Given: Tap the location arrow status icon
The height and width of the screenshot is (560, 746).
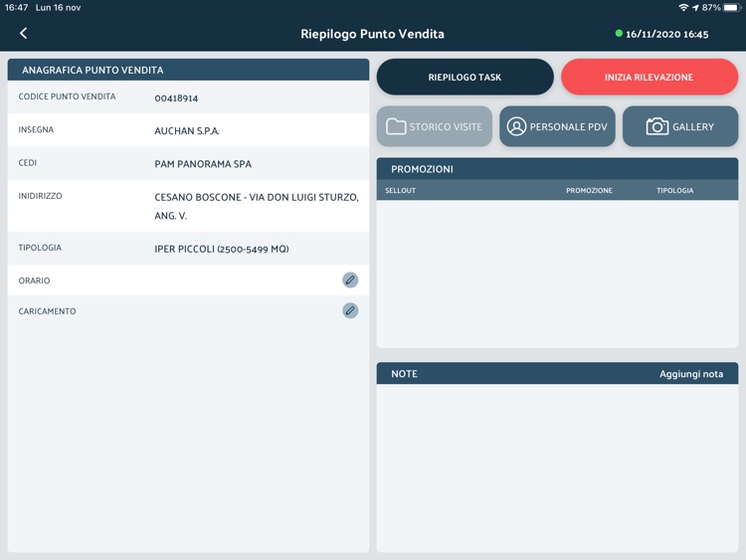Looking at the screenshot, I should pos(695,8).
